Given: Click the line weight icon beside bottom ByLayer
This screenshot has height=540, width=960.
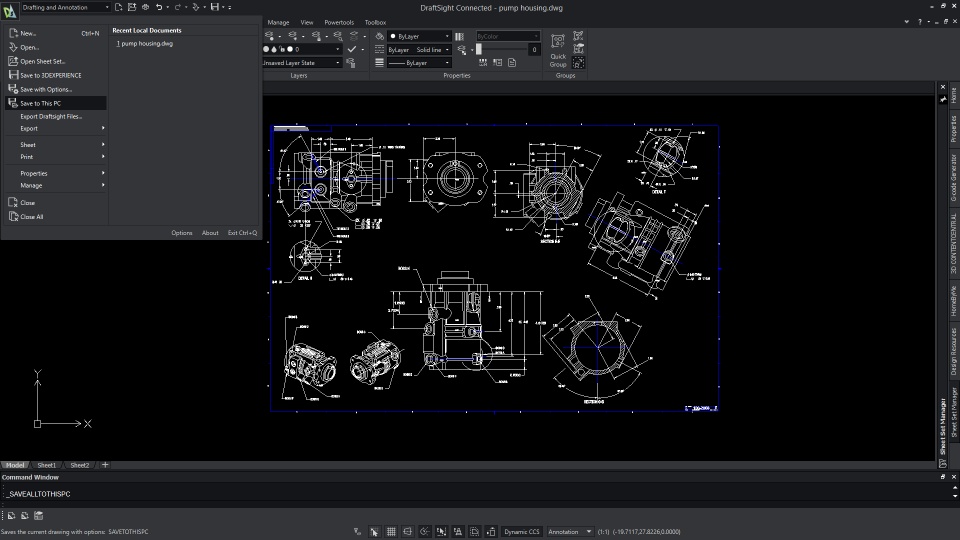Looking at the screenshot, I should 380,62.
